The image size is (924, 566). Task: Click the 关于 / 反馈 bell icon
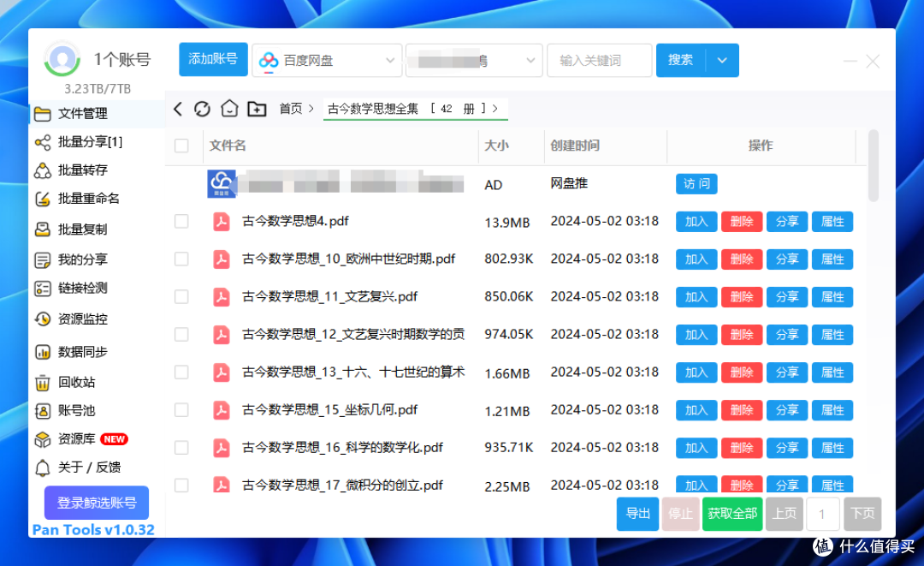pyautogui.click(x=43, y=468)
